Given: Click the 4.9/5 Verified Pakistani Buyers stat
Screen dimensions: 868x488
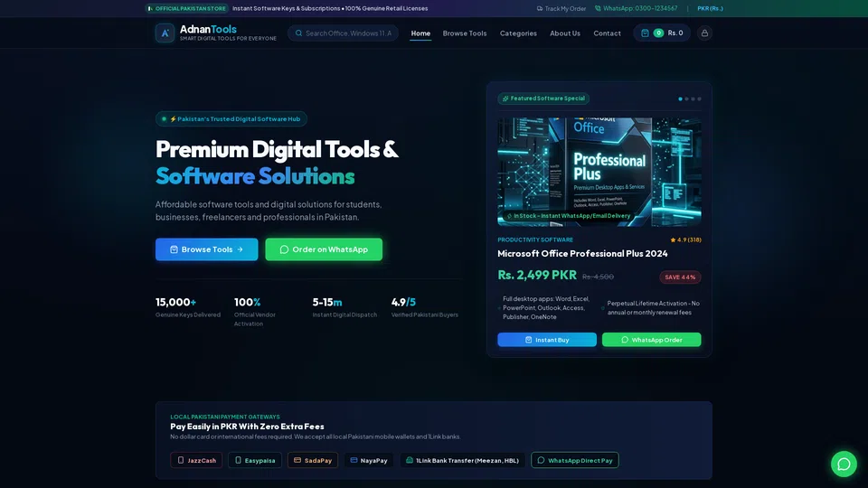Looking at the screenshot, I should pyautogui.click(x=425, y=307).
